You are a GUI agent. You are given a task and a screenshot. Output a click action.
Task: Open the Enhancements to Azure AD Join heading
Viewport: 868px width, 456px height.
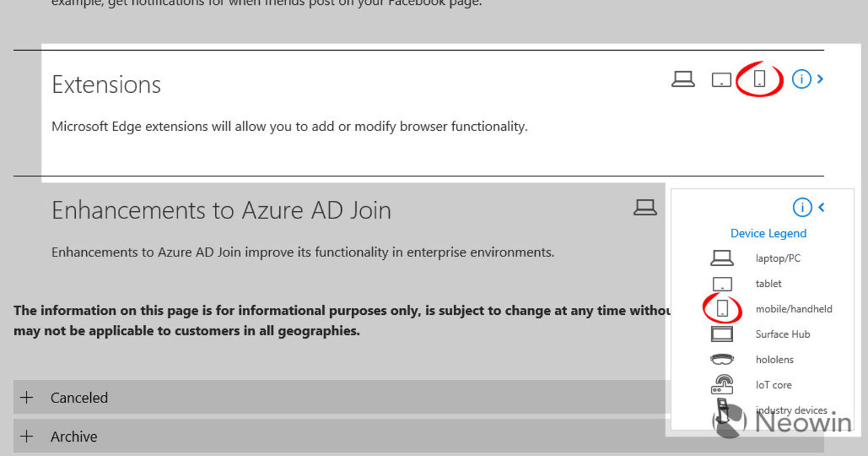(221, 210)
